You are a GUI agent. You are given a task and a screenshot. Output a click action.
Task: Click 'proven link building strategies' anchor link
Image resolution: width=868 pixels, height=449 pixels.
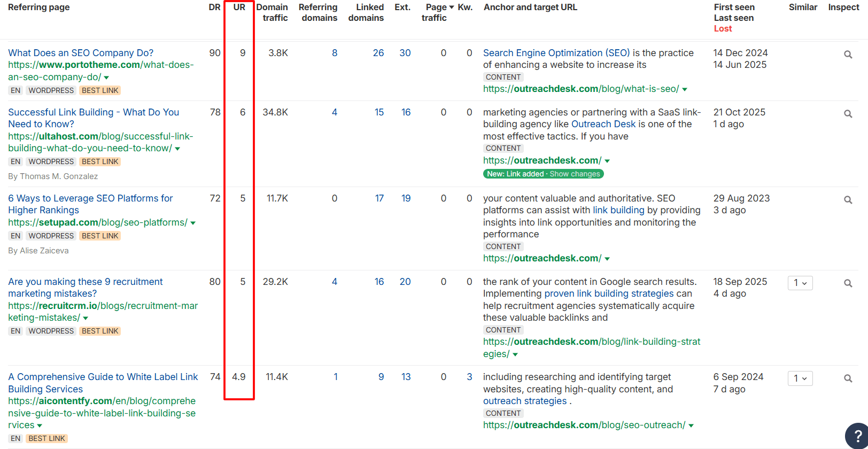(x=609, y=293)
